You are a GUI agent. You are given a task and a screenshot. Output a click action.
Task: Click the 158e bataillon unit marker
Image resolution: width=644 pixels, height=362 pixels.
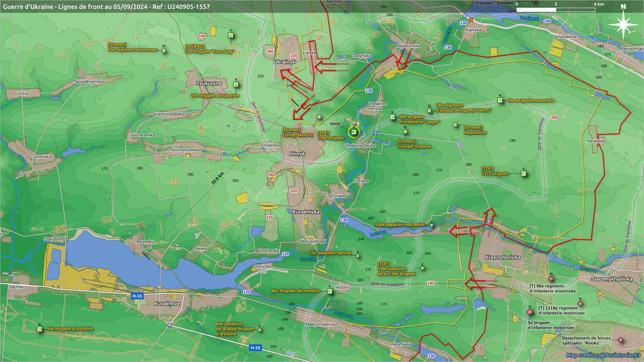coord(422,268)
